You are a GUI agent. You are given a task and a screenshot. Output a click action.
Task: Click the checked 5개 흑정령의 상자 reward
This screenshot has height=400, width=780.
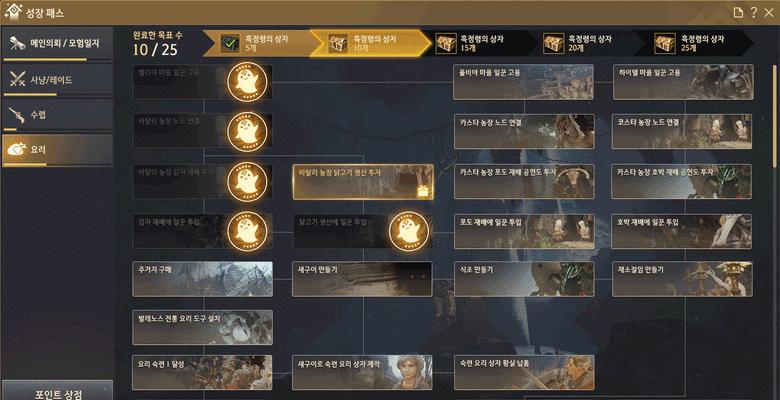[230, 44]
